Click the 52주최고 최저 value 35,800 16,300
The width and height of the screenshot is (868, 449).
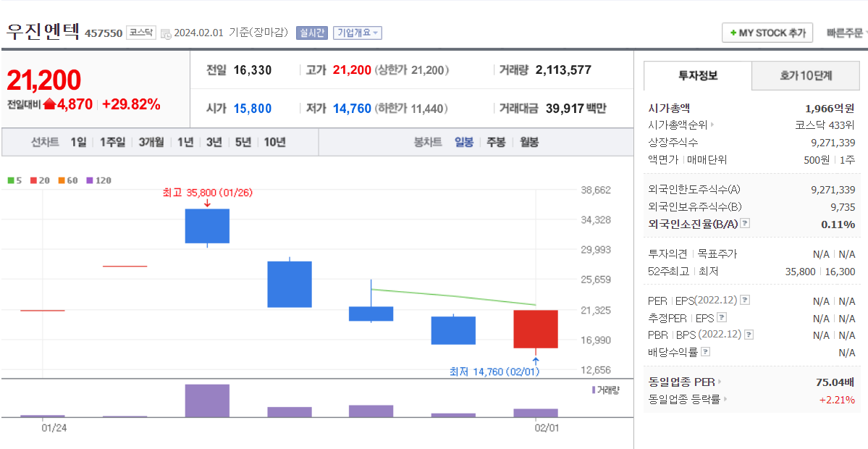tap(820, 272)
